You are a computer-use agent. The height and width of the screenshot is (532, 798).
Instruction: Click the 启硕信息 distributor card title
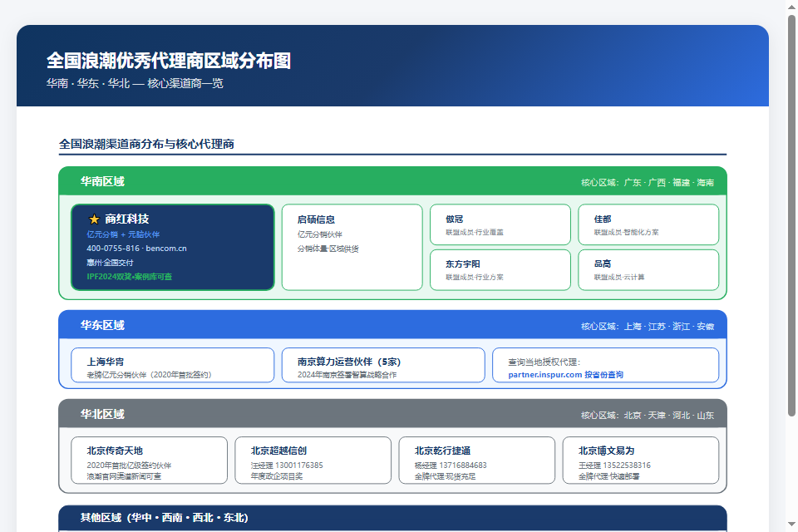click(316, 219)
